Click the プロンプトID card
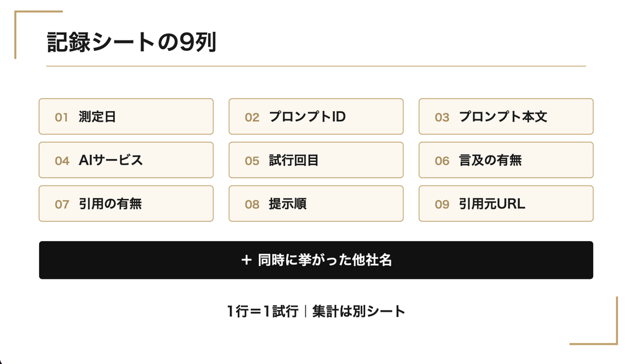 click(316, 116)
